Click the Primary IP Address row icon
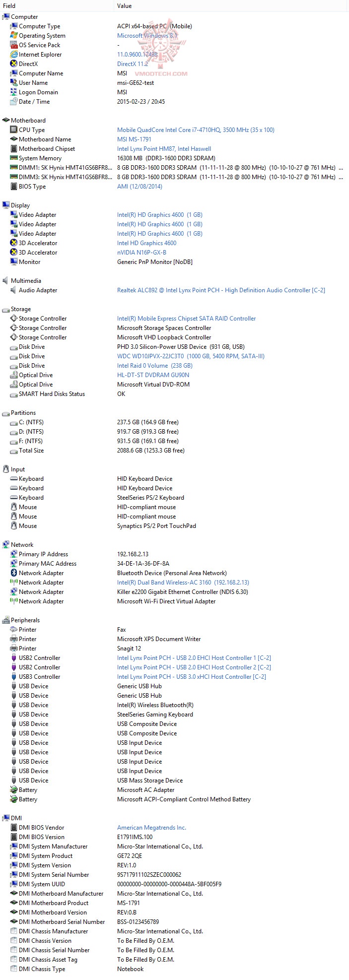Viewport: 349px width, 980px height. point(14,554)
